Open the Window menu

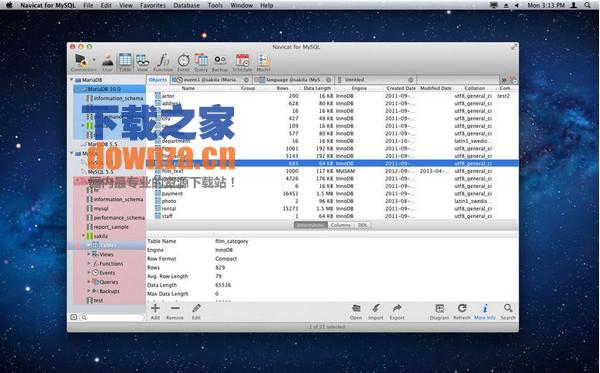(x=241, y=5)
